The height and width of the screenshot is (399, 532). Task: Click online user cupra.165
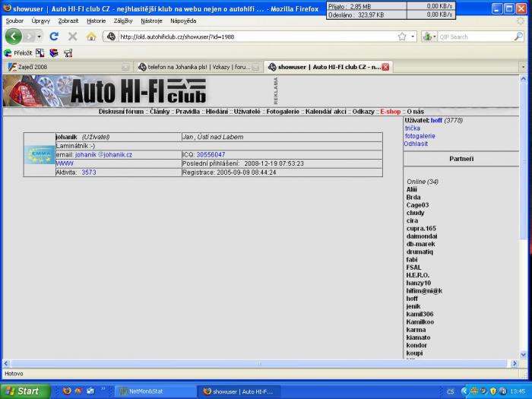coord(421,228)
